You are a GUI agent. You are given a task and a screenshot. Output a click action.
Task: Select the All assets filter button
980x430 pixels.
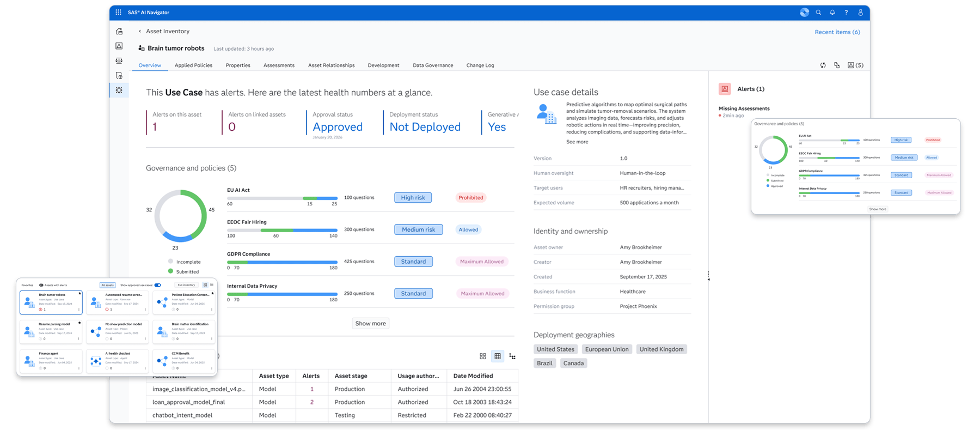pyautogui.click(x=107, y=285)
